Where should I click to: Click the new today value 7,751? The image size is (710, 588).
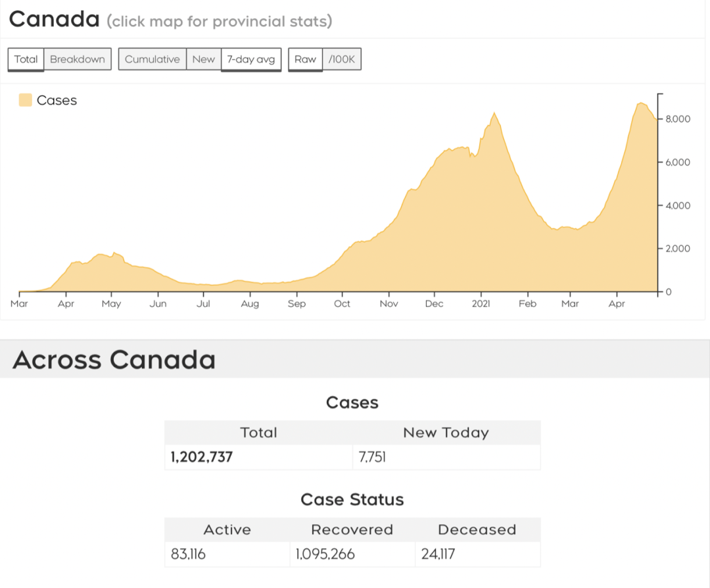pos(372,456)
